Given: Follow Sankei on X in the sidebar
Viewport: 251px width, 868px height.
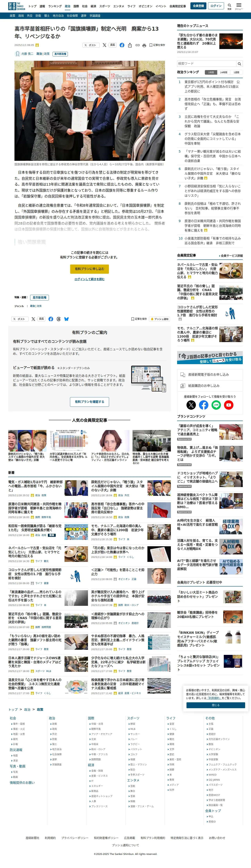Looking at the screenshot, I should coord(191,405).
